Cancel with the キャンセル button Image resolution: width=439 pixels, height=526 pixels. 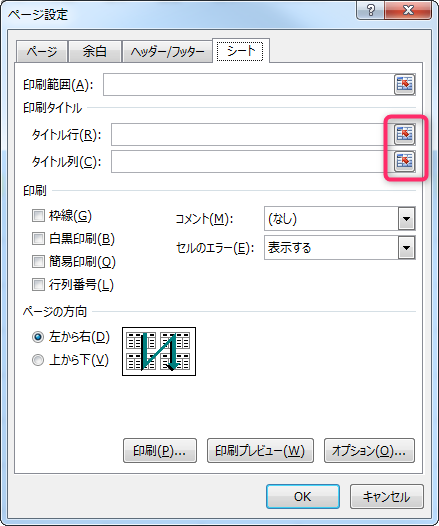(x=387, y=496)
